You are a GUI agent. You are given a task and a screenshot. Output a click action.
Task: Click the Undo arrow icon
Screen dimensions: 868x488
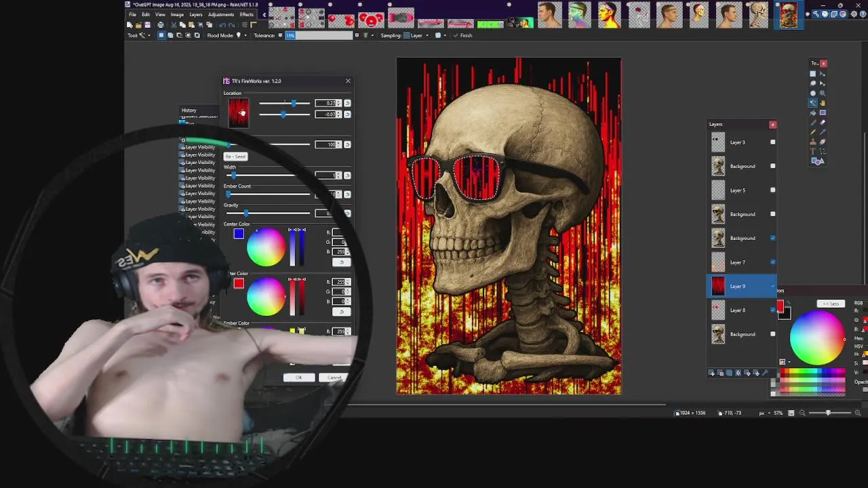(x=222, y=25)
